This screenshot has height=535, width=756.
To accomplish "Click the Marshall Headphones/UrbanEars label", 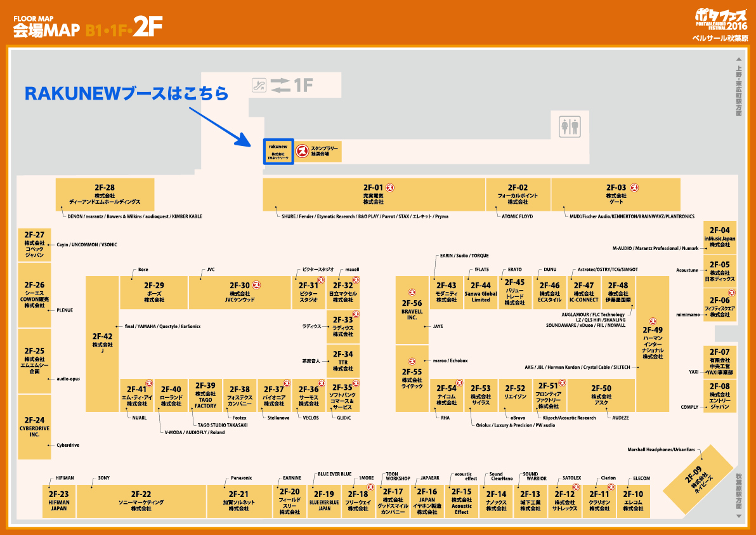I will 661,449.
